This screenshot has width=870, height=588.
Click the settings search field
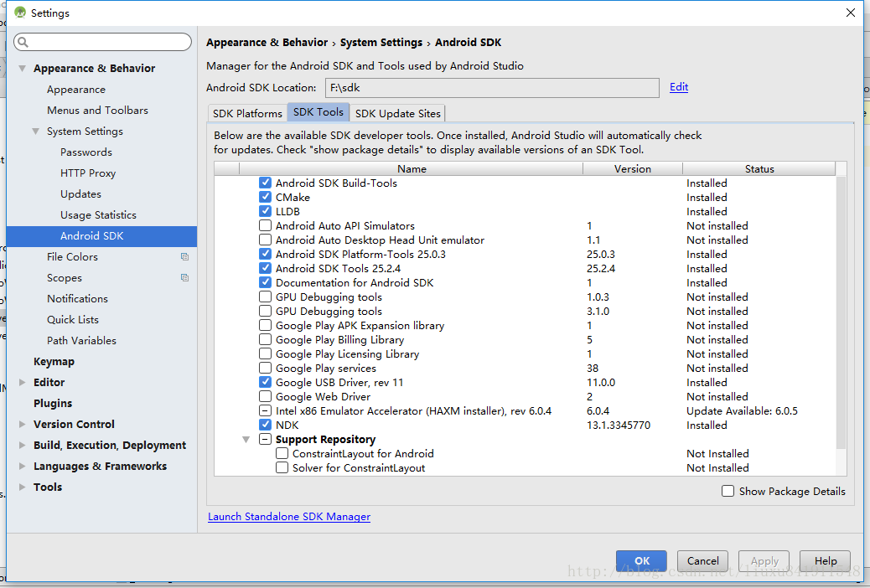pos(102,42)
